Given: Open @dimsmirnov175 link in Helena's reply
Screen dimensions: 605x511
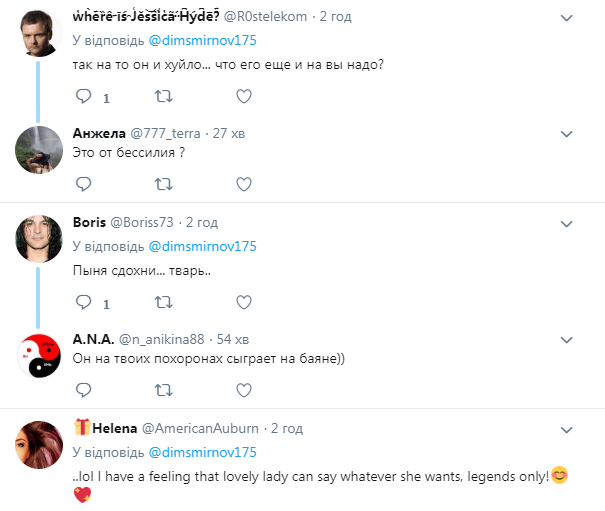Looking at the screenshot, I should [203, 452].
